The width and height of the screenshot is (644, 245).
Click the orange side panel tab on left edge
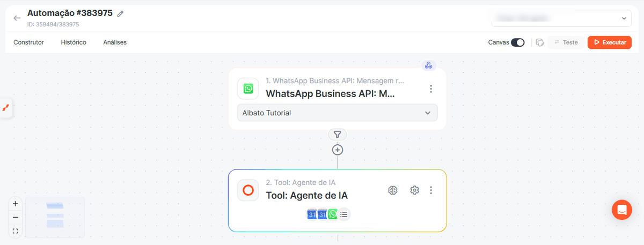click(x=6, y=108)
